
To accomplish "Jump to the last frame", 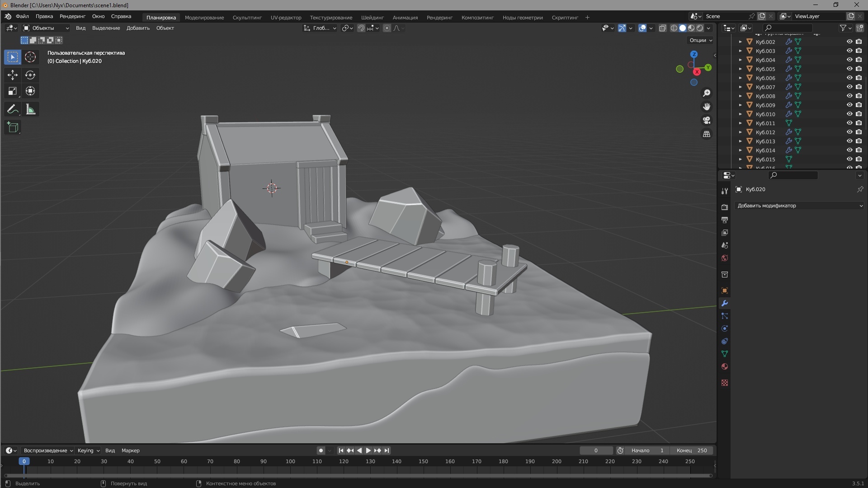I will pos(387,450).
